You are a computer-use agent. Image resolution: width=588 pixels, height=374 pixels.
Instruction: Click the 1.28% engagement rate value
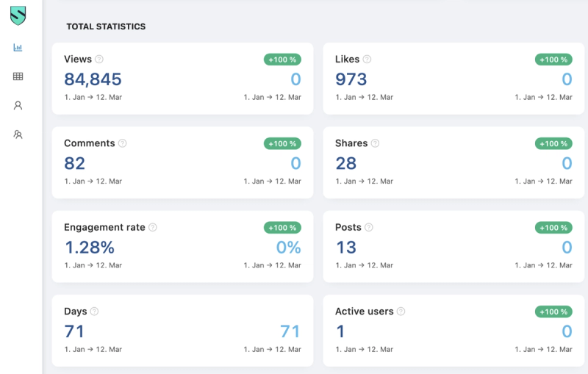(90, 248)
